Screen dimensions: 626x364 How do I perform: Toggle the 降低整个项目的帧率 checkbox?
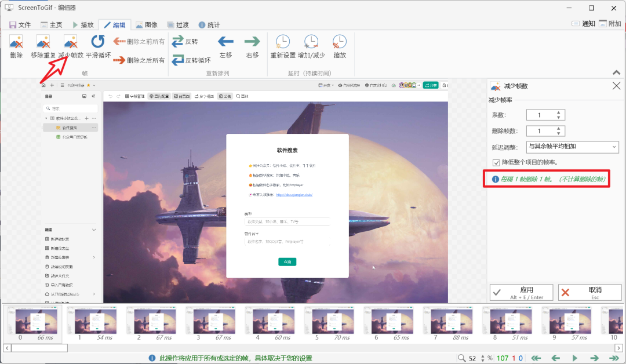tap(496, 162)
